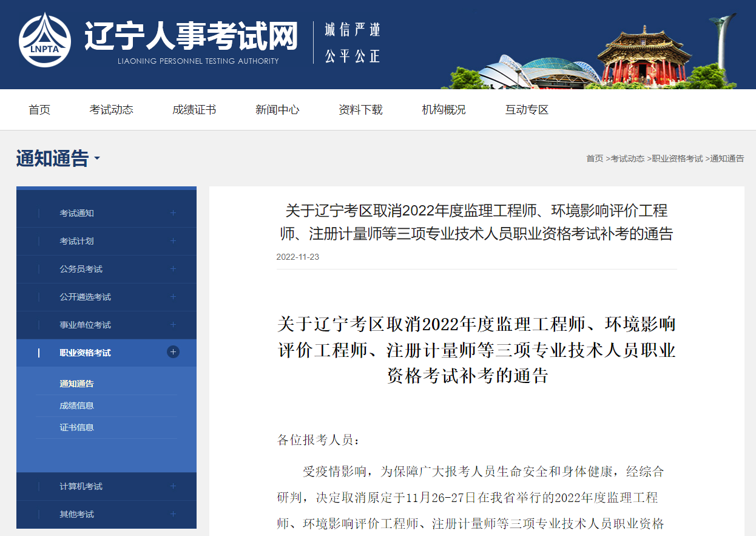Select 成绩信息 in sidebar submenu
The height and width of the screenshot is (536, 756).
click(76, 405)
